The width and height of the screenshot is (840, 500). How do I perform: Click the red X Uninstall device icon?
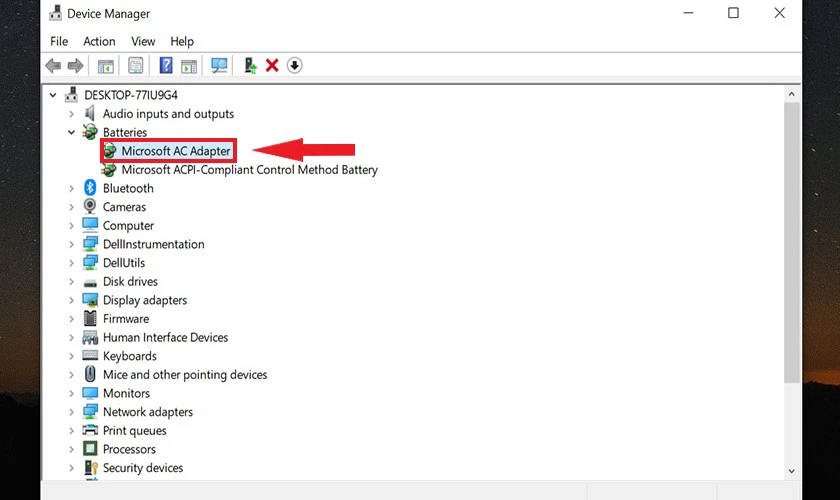pos(272,65)
